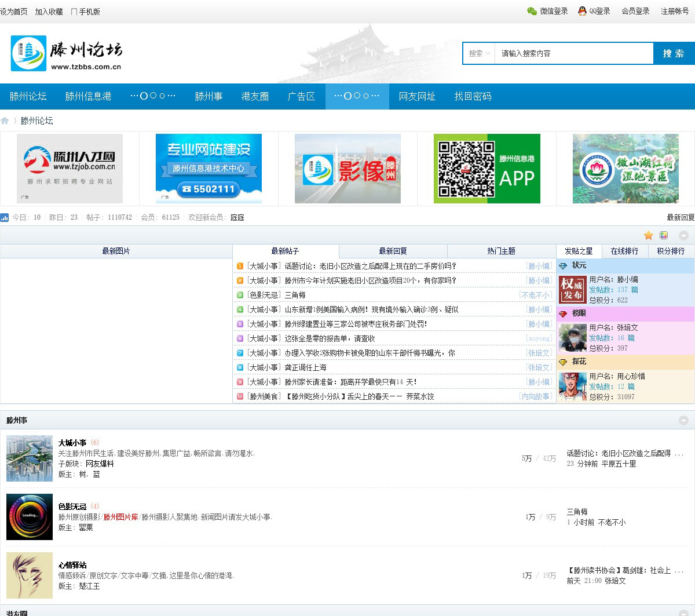695x616 pixels.
Task: Open the 搜索 type dropdown
Action: [479, 53]
